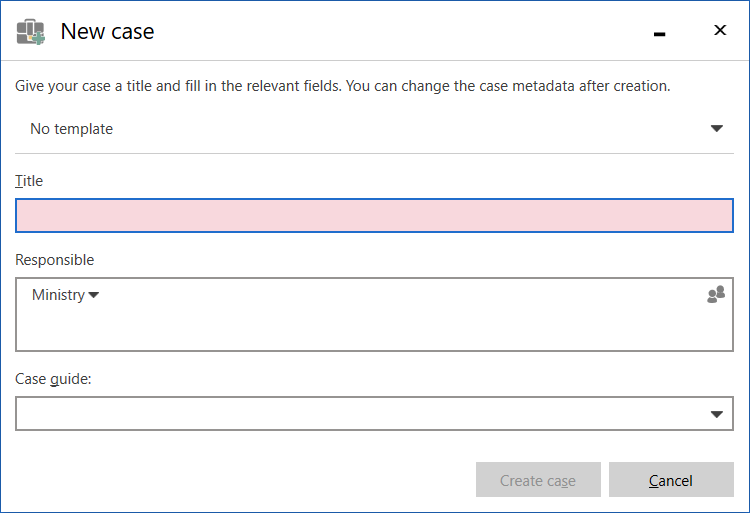Open contact picker icon in Responsible field
The height and width of the screenshot is (513, 750).
click(x=716, y=295)
